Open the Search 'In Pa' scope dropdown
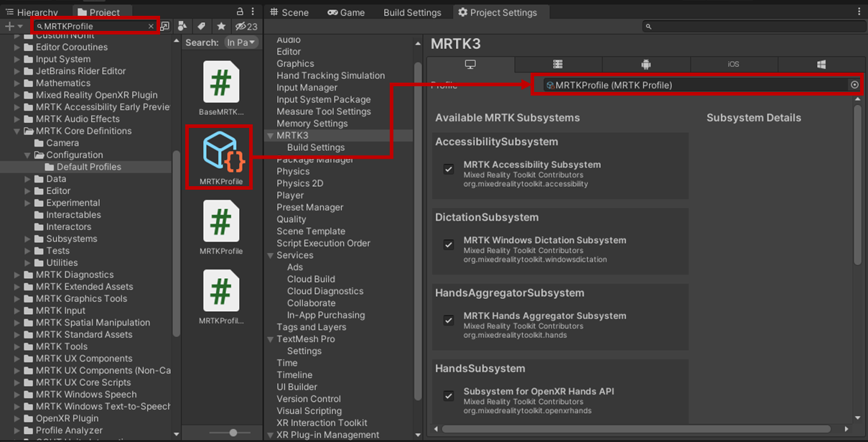Viewport: 868px width, 442px height. (241, 42)
